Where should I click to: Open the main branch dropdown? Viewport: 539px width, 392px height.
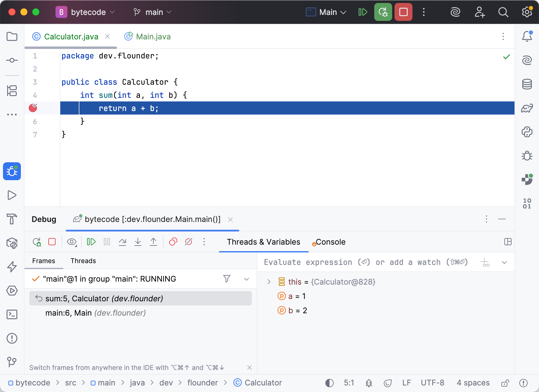click(153, 12)
